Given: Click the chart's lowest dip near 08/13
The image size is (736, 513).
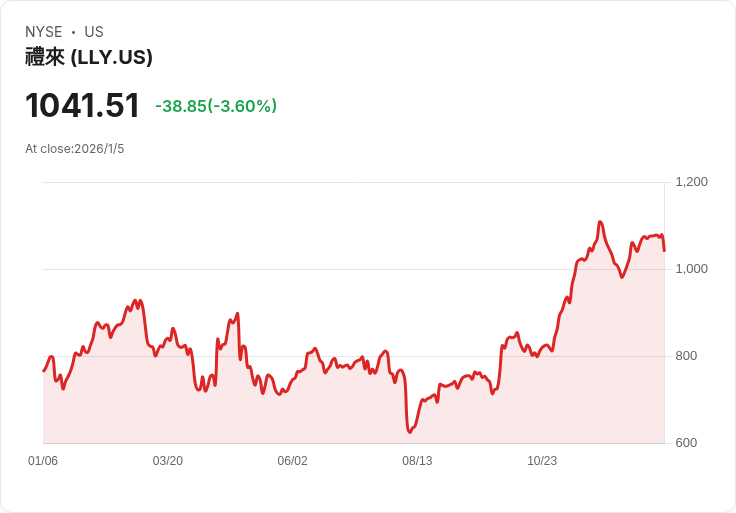Looking at the screenshot, I should [409, 431].
